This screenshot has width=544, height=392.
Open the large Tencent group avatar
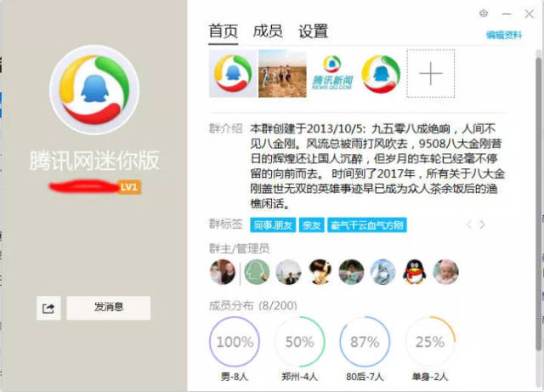click(x=94, y=89)
